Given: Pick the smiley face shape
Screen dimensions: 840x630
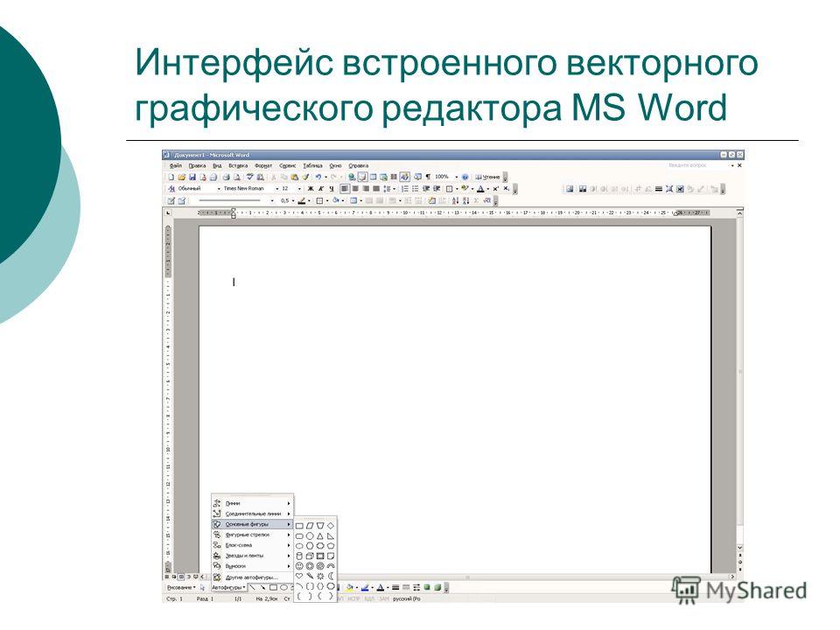Looking at the screenshot, I should pos(299,566).
